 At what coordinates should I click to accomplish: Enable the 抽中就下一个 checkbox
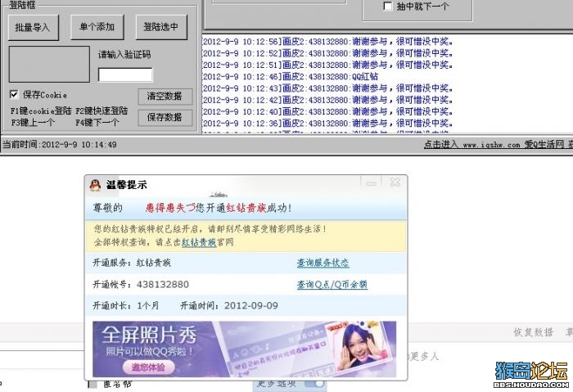point(387,6)
